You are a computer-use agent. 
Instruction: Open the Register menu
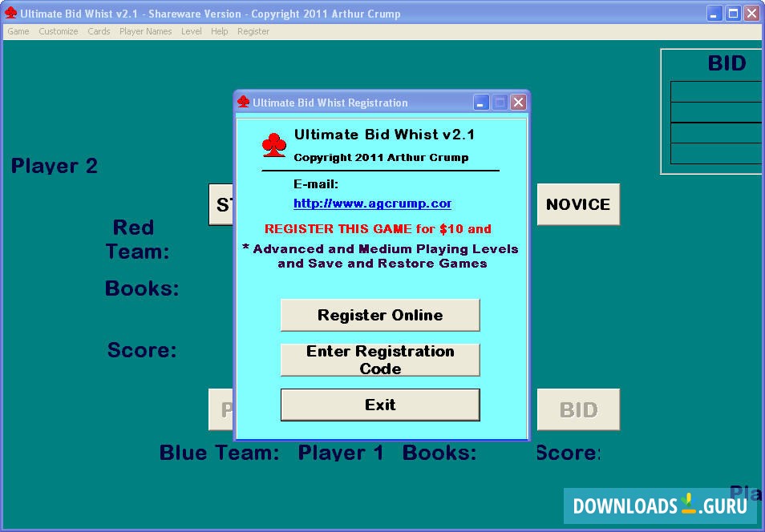coord(253,31)
